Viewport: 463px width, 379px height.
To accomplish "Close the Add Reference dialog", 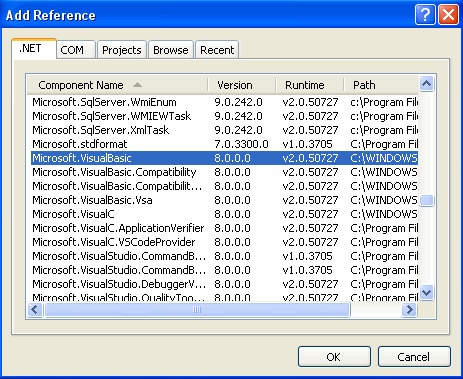I will point(448,15).
